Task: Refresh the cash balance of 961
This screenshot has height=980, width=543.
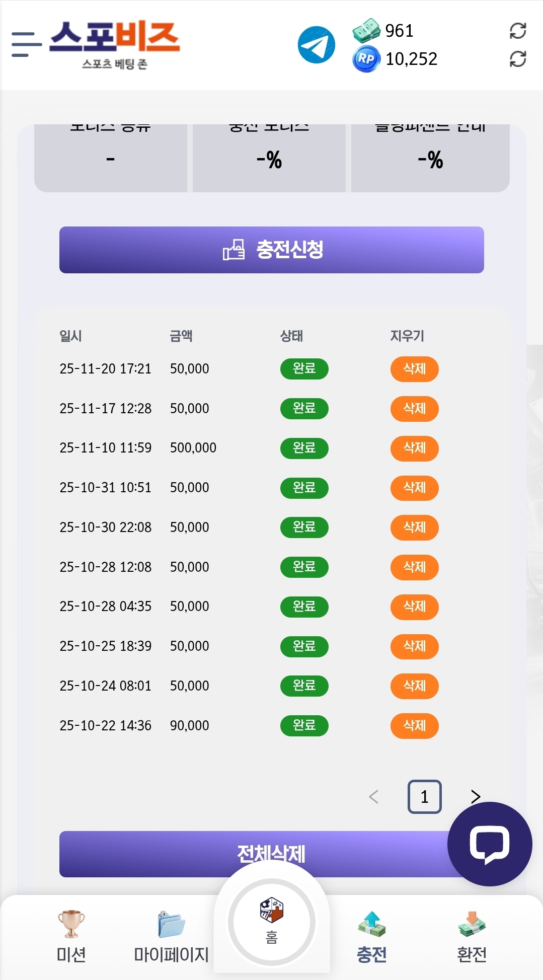Action: (x=517, y=31)
